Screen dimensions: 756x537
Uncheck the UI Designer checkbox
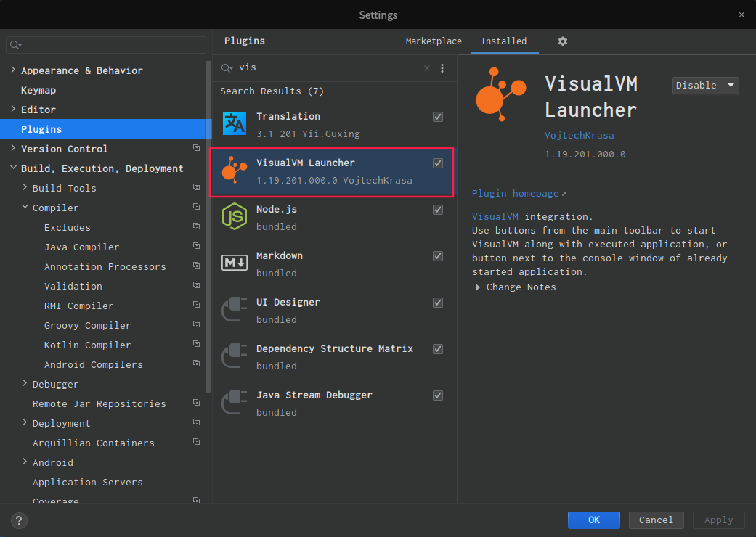point(438,303)
